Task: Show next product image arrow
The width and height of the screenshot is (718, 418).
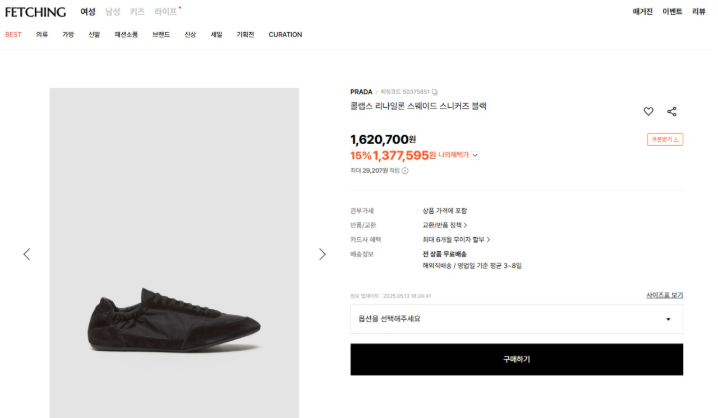Action: tap(322, 254)
